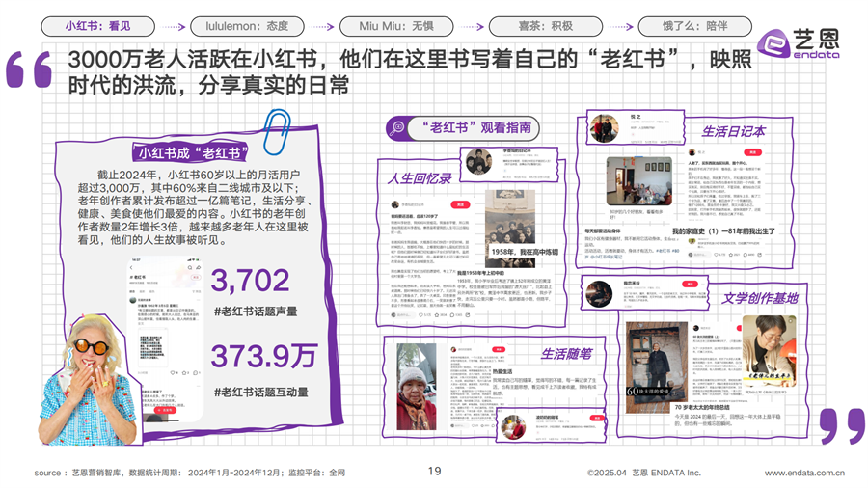Click the round avatar above 人生回忆录 card
This screenshot has width=868, height=488.
478,162
